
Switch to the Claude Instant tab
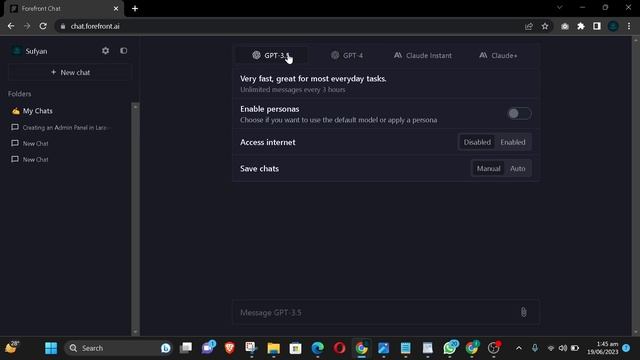coord(423,56)
